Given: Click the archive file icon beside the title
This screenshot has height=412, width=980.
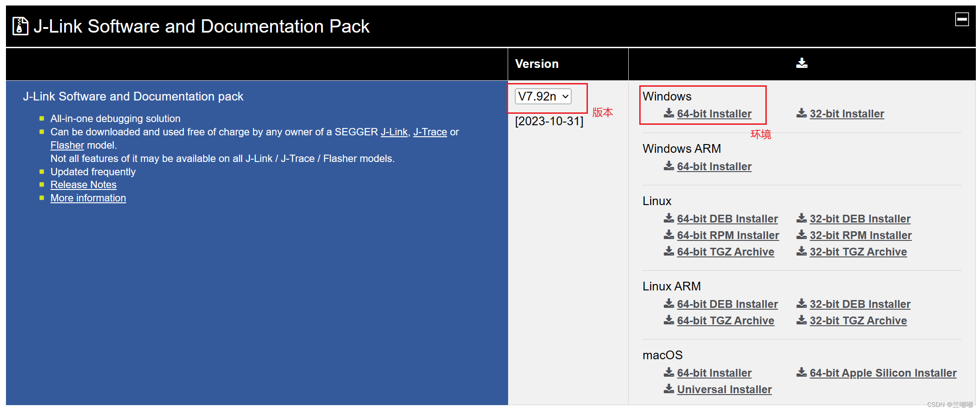Looking at the screenshot, I should (x=20, y=26).
